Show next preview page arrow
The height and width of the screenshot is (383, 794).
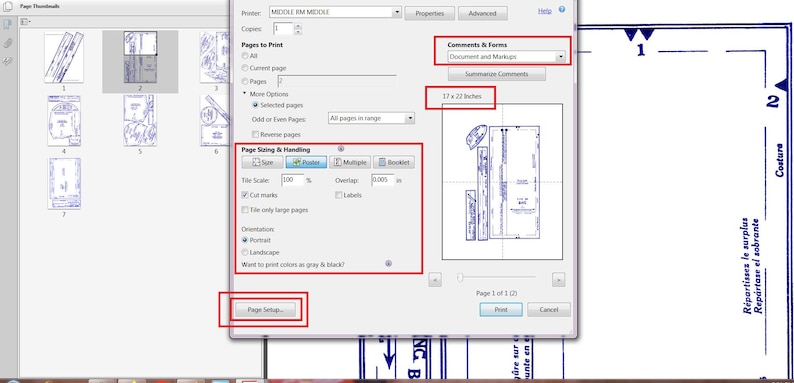pyautogui.click(x=558, y=279)
